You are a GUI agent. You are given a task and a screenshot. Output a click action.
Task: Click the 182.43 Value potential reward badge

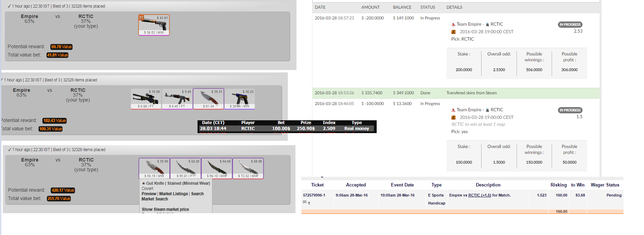coord(55,121)
